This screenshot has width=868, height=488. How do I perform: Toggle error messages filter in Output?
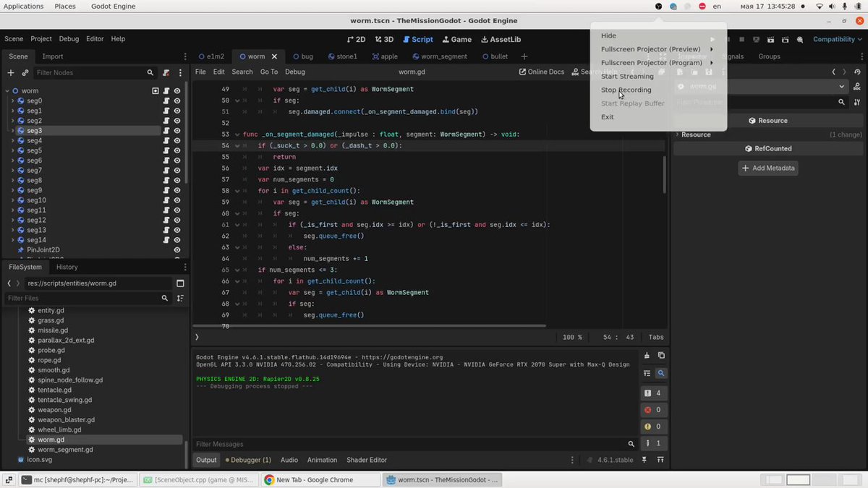(652, 410)
